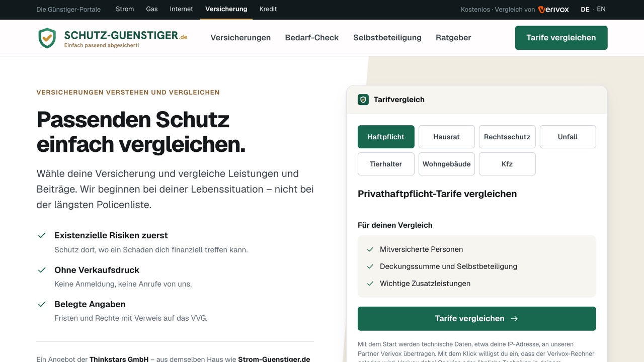Open the Selbstbeteiligung menu item
644x362 pixels.
pyautogui.click(x=387, y=38)
